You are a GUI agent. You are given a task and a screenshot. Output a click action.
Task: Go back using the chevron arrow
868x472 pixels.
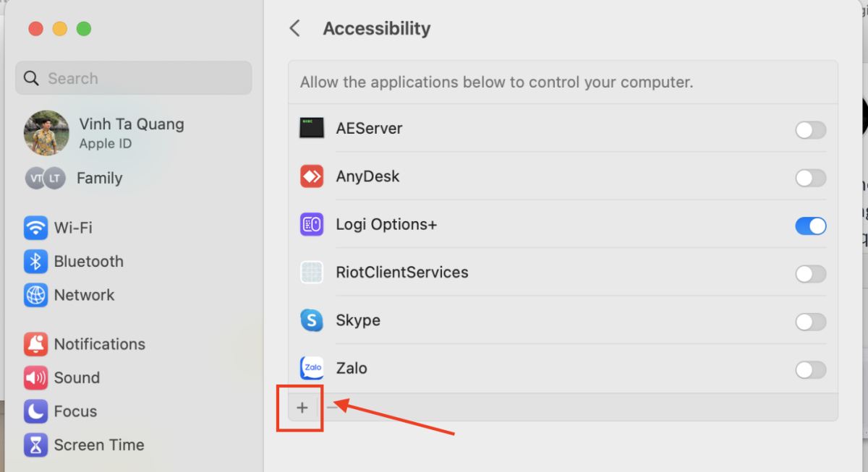click(x=294, y=28)
